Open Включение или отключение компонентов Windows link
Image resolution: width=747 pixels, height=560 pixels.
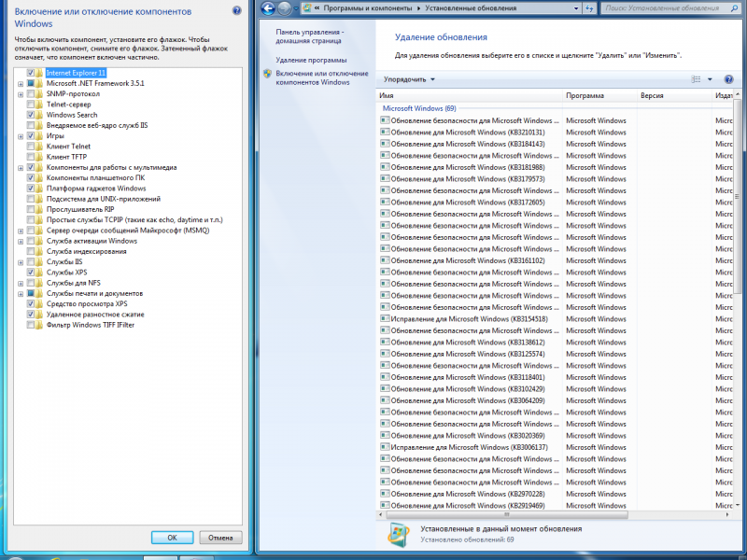(322, 77)
